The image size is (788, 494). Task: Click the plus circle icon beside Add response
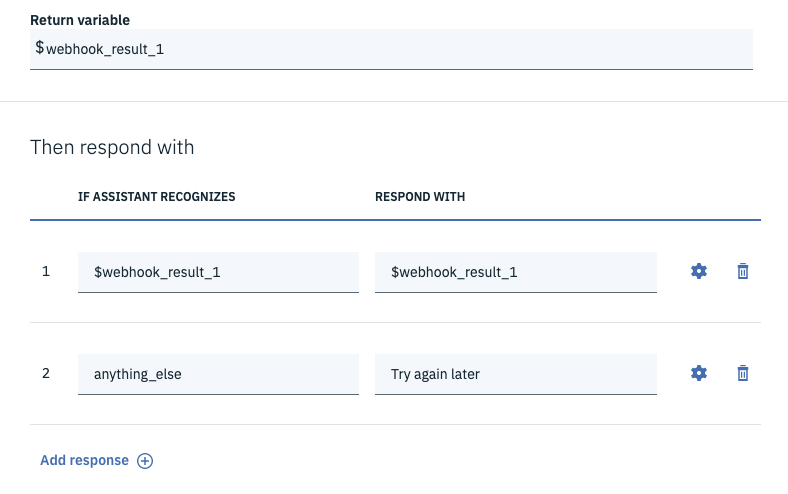click(x=145, y=461)
